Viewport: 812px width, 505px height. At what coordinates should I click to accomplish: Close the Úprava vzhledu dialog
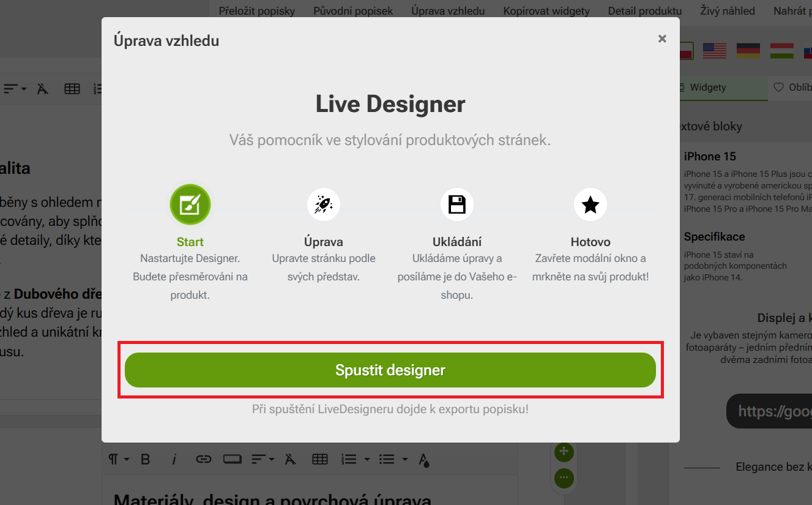coord(662,39)
